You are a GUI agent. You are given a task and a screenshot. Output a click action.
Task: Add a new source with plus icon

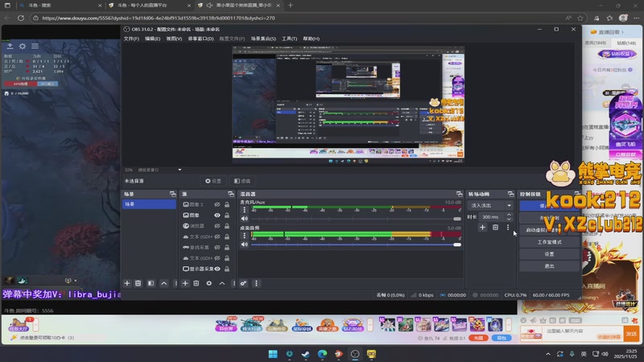coord(185,283)
